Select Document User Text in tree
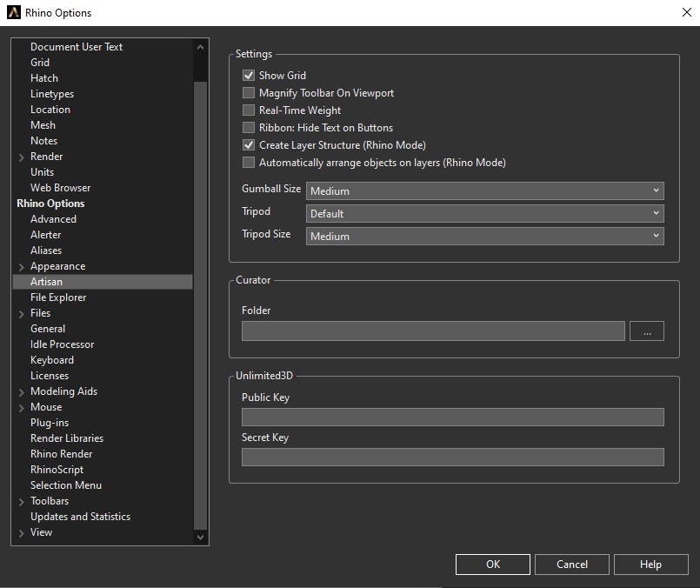This screenshot has height=588, width=700. pyautogui.click(x=77, y=47)
